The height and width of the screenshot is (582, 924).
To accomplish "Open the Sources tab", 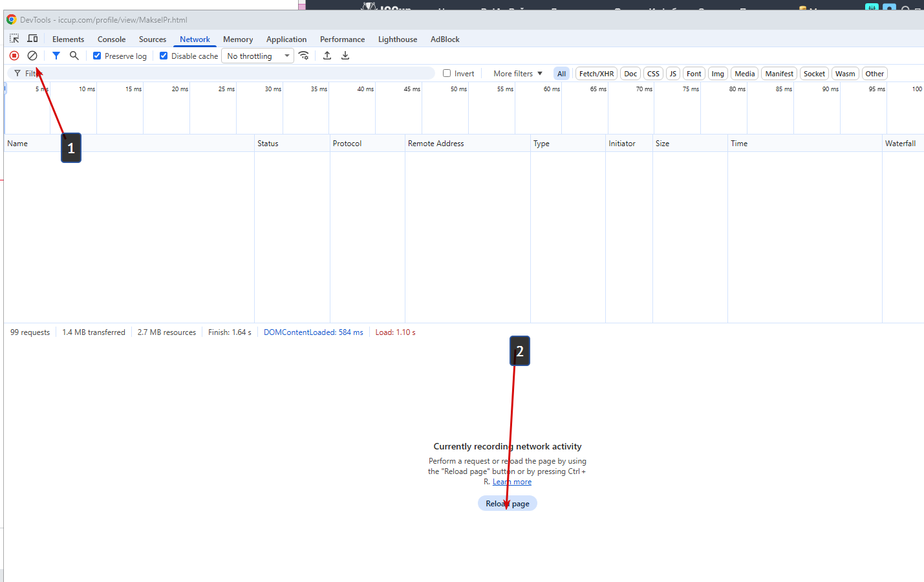I will click(x=153, y=39).
